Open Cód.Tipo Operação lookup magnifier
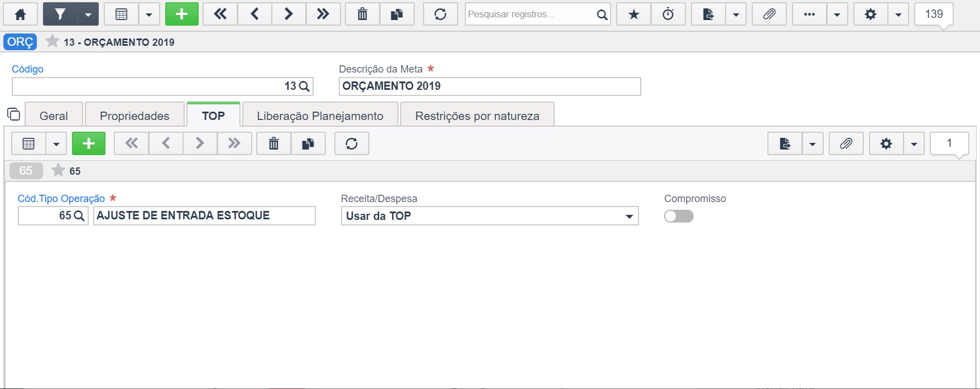Viewport: 980px width, 389px height. (x=79, y=216)
